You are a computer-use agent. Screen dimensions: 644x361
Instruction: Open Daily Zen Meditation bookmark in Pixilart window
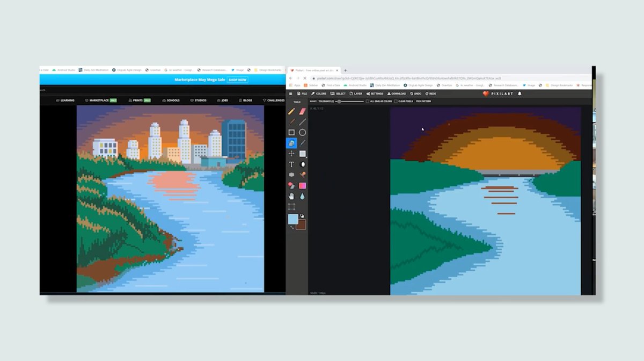point(385,85)
